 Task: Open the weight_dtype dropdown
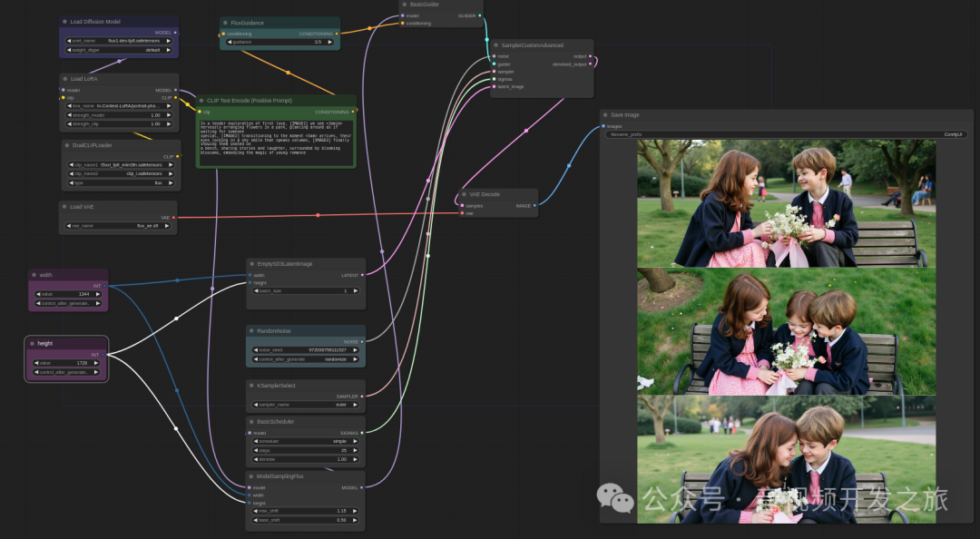(x=119, y=50)
